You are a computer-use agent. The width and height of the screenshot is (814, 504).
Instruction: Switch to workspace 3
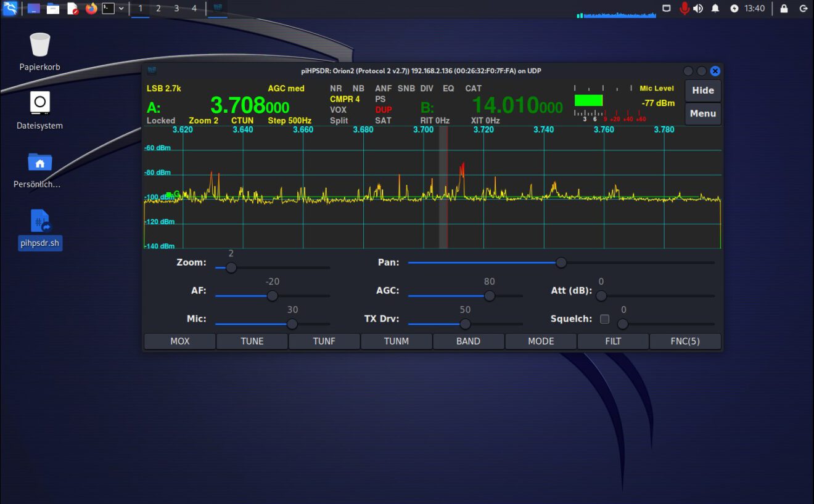(x=176, y=9)
